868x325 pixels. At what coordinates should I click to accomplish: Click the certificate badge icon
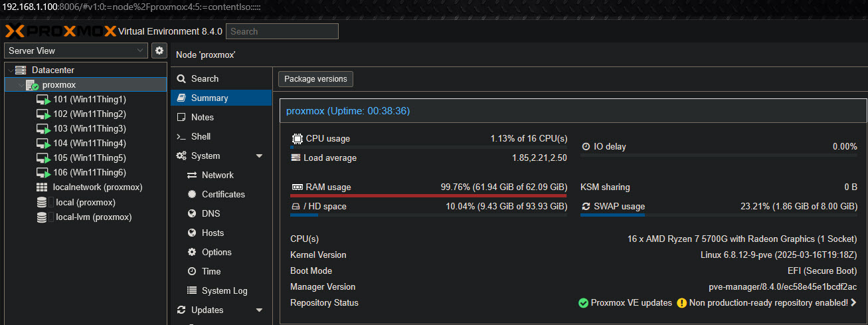192,194
